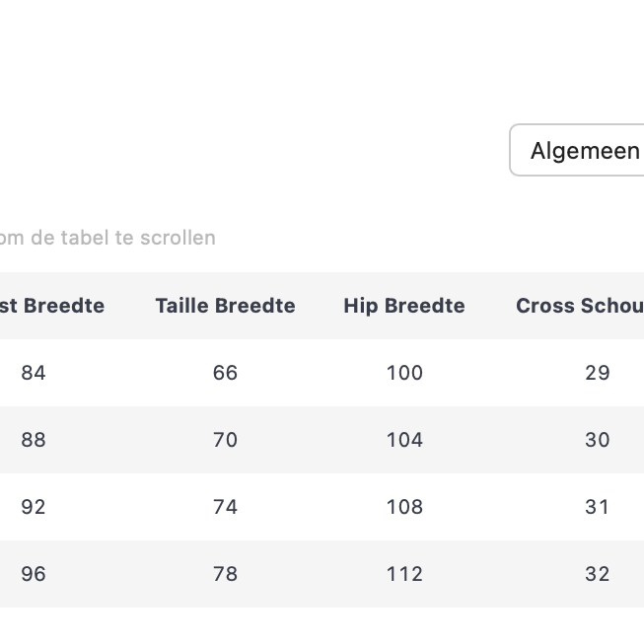Select the Hip Breedte value 104
The width and height of the screenshot is (644, 644).
[404, 440]
